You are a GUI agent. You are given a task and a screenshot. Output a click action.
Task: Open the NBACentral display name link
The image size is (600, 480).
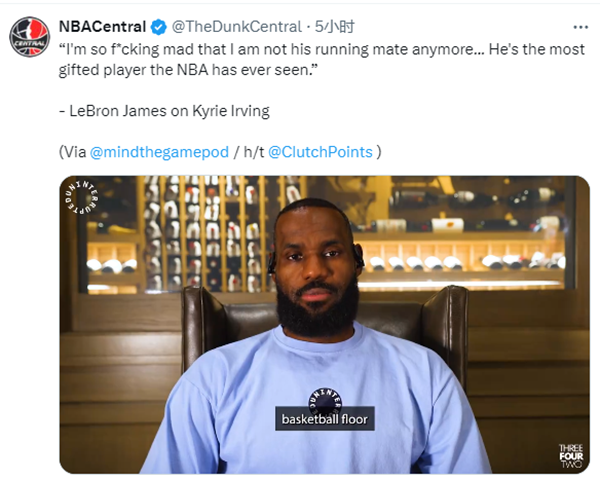pyautogui.click(x=103, y=27)
